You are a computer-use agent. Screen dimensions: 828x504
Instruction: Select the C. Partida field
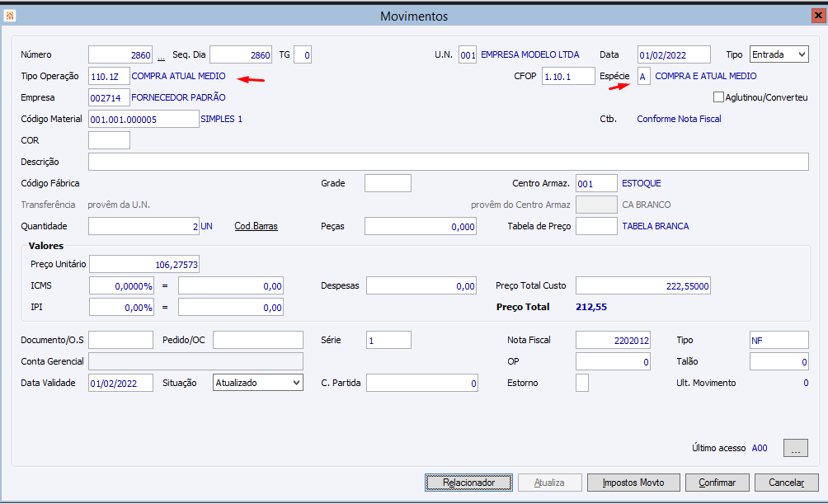[422, 383]
